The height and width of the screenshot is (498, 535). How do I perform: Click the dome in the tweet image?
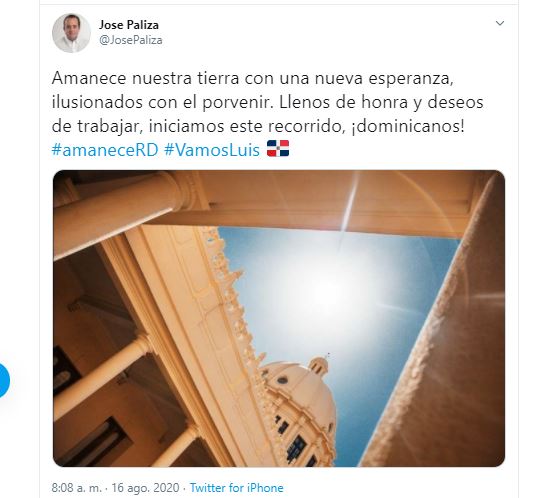click(299, 409)
